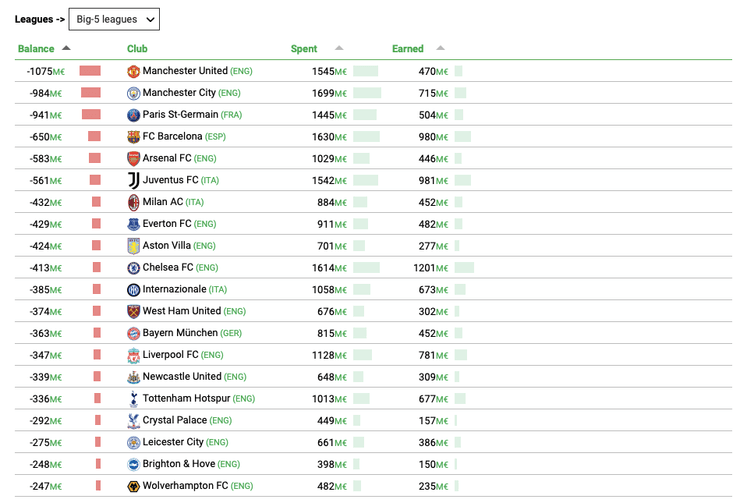Click the Tottenham Hotspur crest icon
740x503 pixels.
[134, 399]
